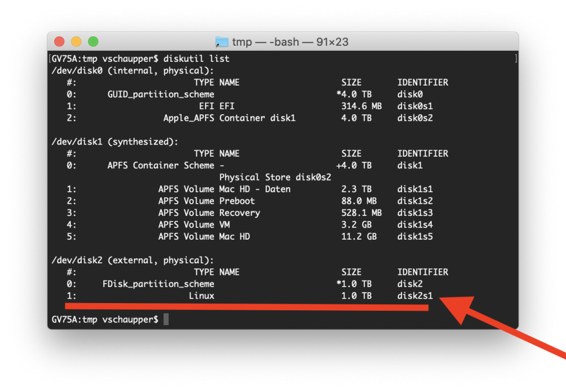The width and height of the screenshot is (566, 392).
Task: Click 'IDENTIFIER' header under /dev/disk0
Action: [x=423, y=82]
